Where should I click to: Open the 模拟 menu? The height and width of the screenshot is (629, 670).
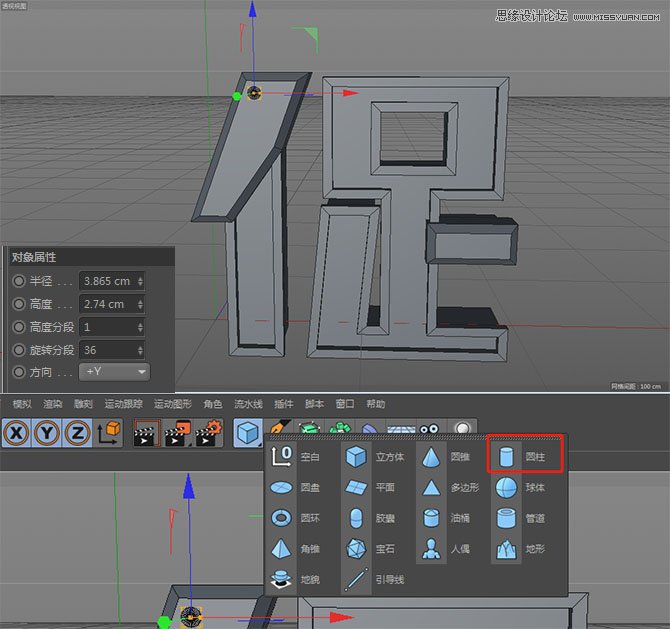point(22,404)
